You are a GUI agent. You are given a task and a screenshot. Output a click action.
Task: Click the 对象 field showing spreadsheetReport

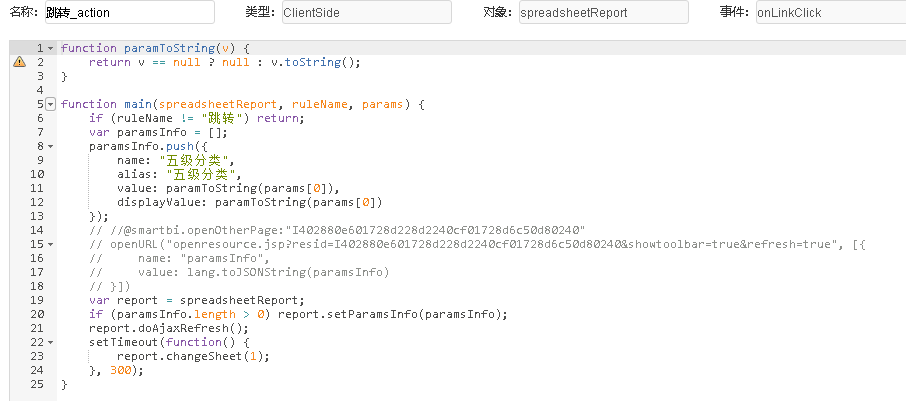click(x=603, y=12)
